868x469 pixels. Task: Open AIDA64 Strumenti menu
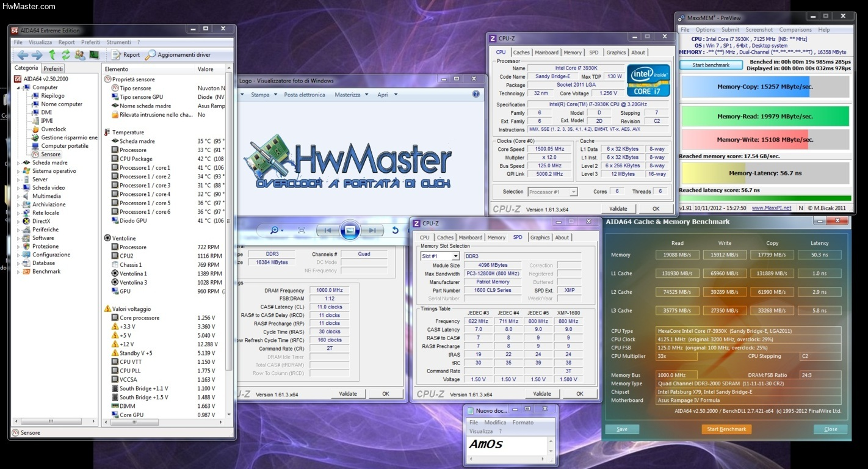(118, 42)
